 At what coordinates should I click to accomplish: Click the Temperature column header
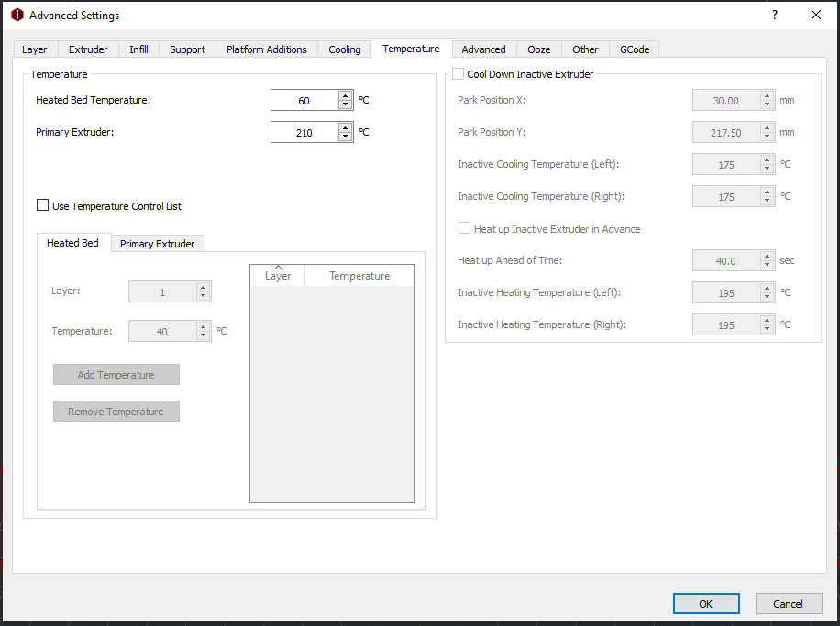click(359, 275)
